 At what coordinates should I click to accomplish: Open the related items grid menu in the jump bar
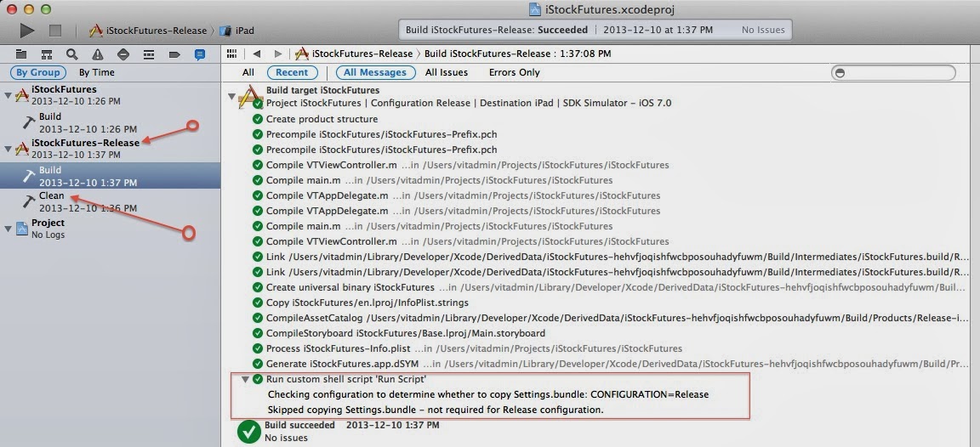pos(232,54)
